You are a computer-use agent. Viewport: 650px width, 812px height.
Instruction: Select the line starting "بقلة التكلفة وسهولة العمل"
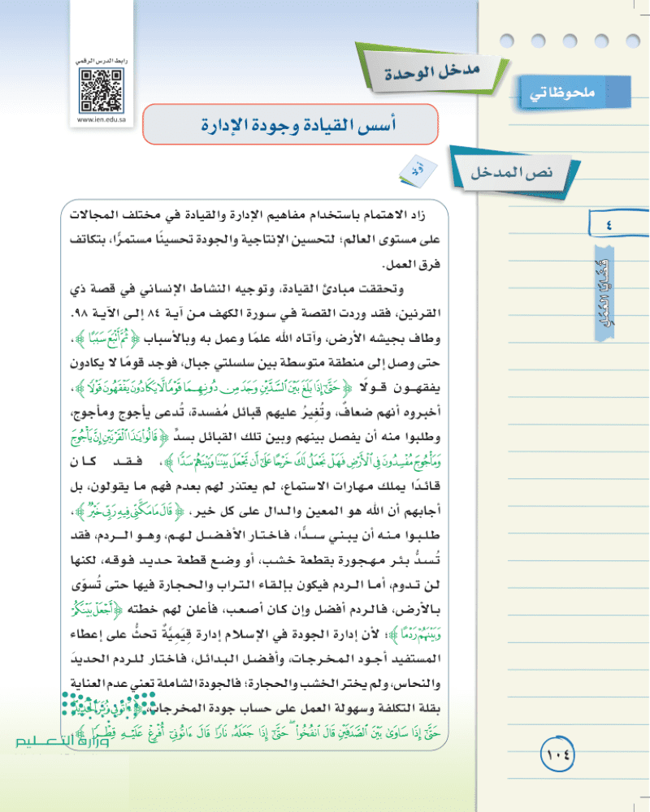point(255,708)
